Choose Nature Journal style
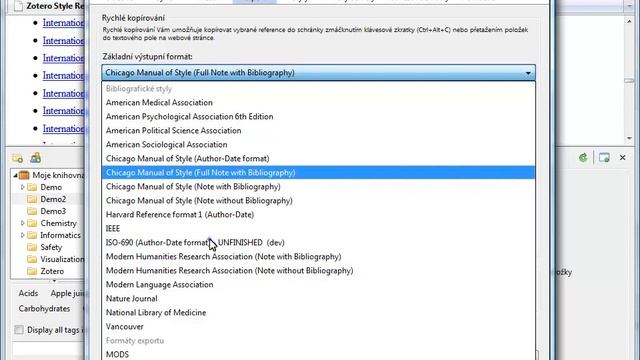This screenshot has height=360, width=640. [x=318, y=298]
